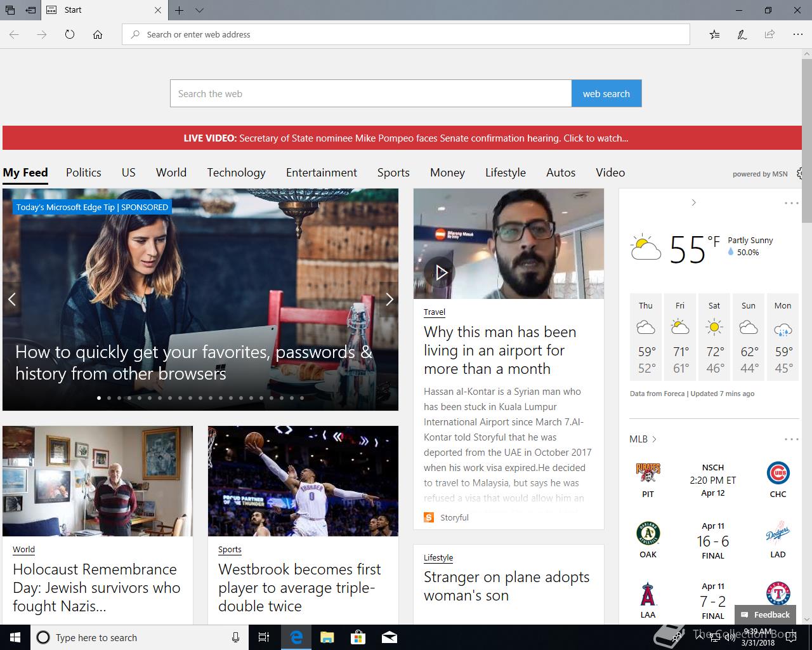Click the Share icon in toolbar

pyautogui.click(x=769, y=34)
